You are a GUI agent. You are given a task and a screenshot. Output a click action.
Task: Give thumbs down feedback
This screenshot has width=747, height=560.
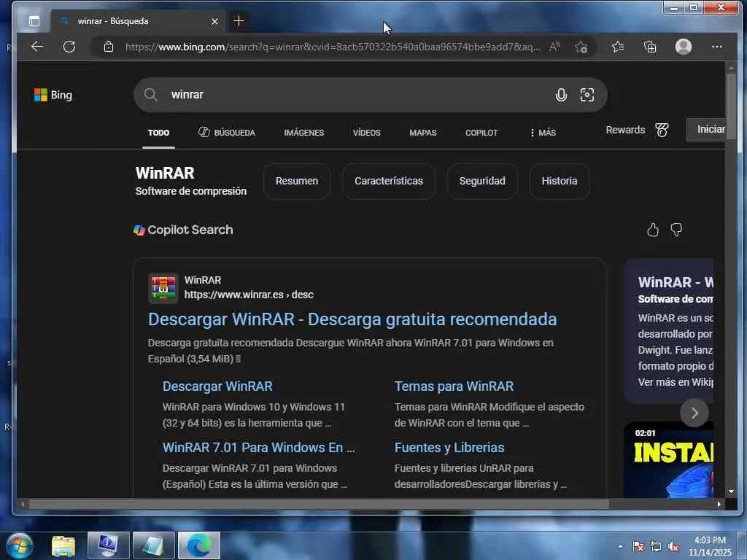[x=676, y=230]
